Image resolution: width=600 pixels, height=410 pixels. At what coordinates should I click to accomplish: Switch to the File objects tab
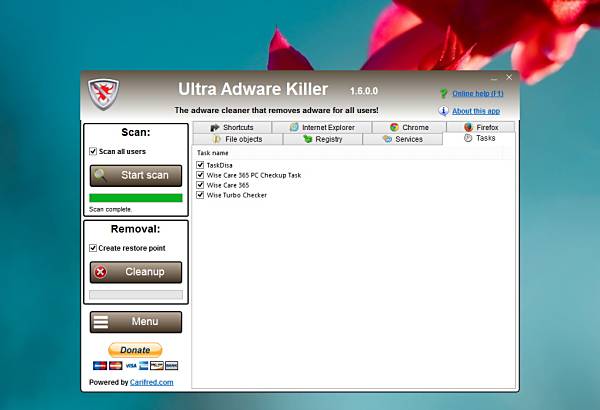point(238,139)
